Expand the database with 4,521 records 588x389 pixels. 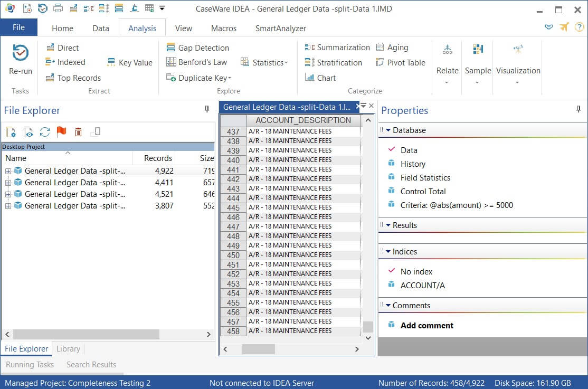pyautogui.click(x=8, y=194)
